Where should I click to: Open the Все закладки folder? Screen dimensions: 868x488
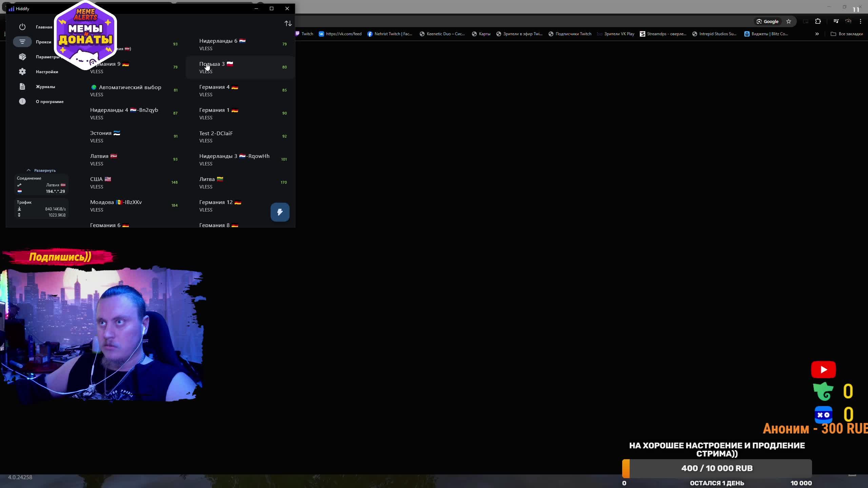point(847,34)
